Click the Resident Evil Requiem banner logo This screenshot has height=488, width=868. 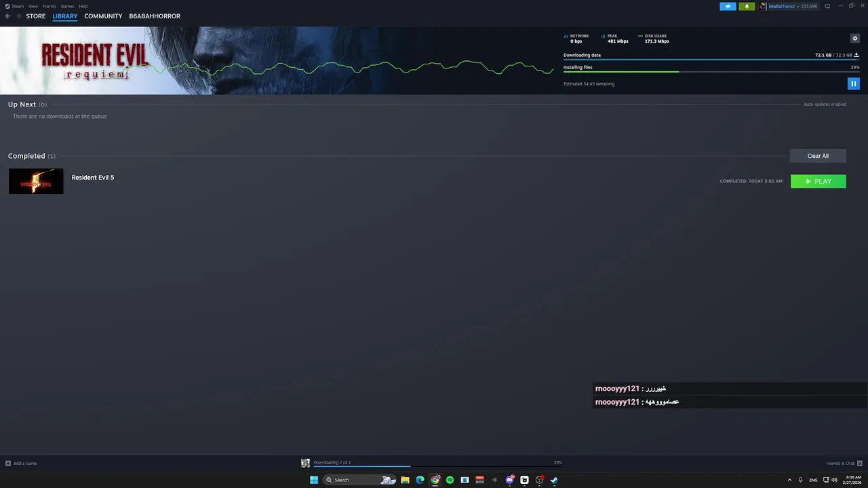94,60
